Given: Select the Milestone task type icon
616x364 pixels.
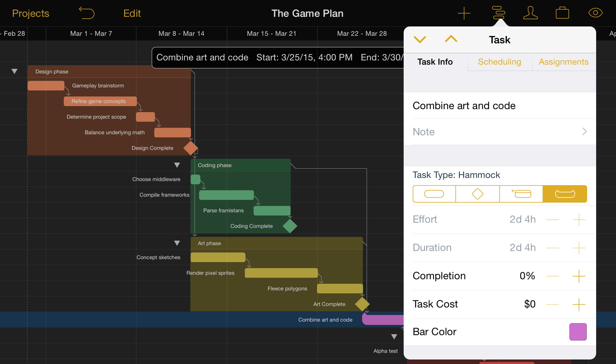Looking at the screenshot, I should 478,194.
